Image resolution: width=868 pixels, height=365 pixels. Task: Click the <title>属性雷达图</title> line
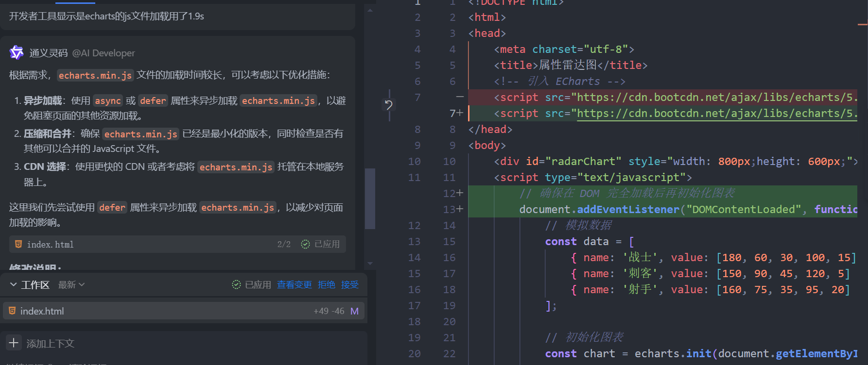(x=571, y=65)
